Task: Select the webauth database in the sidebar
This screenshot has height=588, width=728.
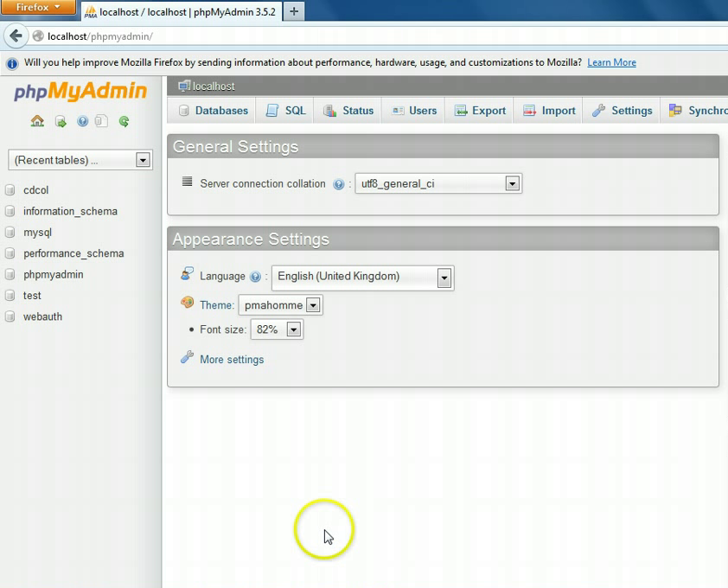Action: [42, 316]
